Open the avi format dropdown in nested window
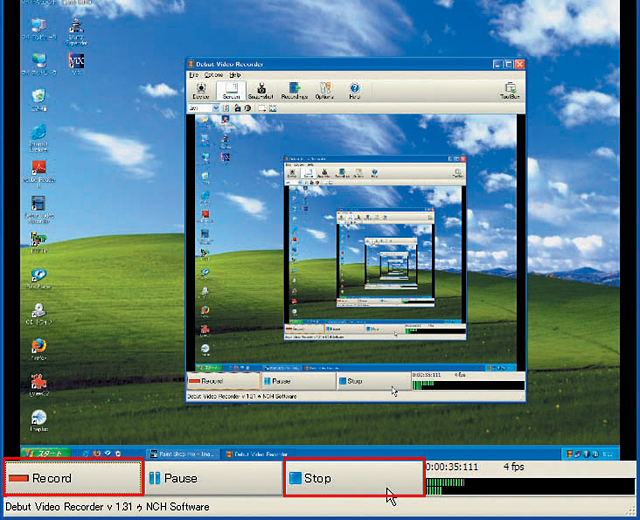 pyautogui.click(x=204, y=108)
